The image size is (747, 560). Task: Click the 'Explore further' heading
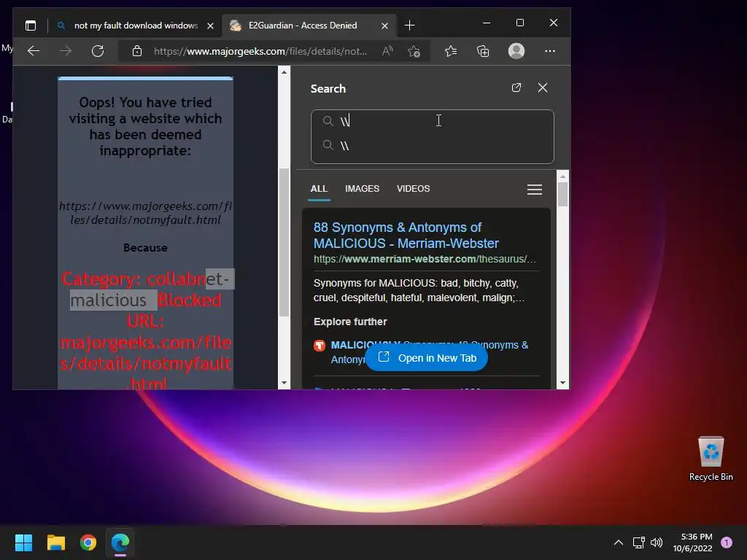pos(350,322)
